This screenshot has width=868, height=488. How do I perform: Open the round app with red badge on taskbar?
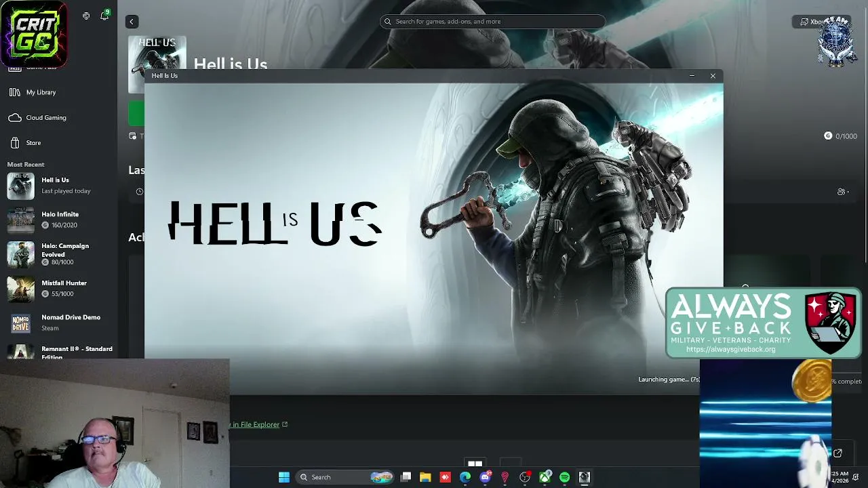coord(525,477)
